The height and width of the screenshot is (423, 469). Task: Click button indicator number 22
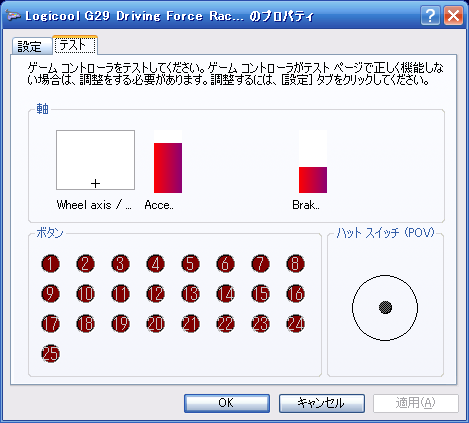[225, 324]
